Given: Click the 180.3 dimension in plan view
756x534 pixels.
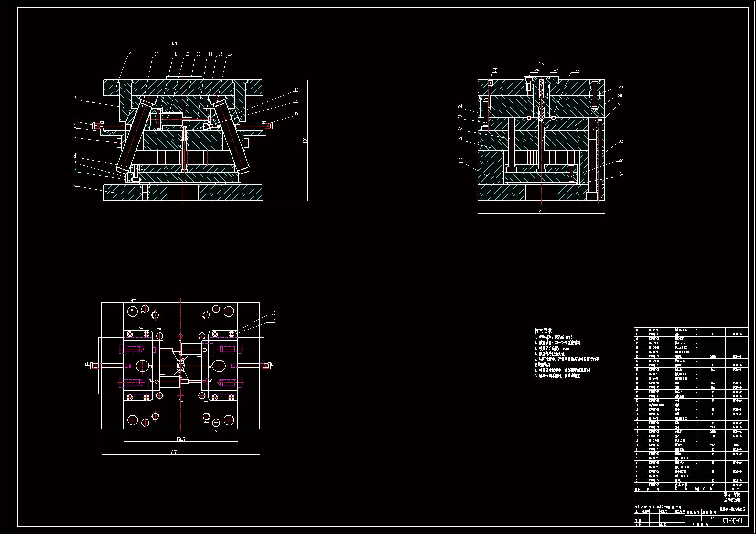Looking at the screenshot, I should [x=180, y=439].
